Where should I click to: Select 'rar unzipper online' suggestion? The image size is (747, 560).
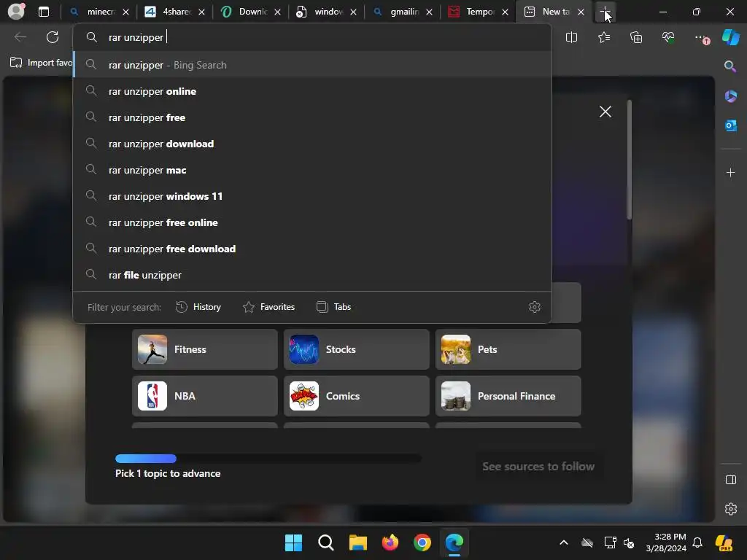point(312,91)
